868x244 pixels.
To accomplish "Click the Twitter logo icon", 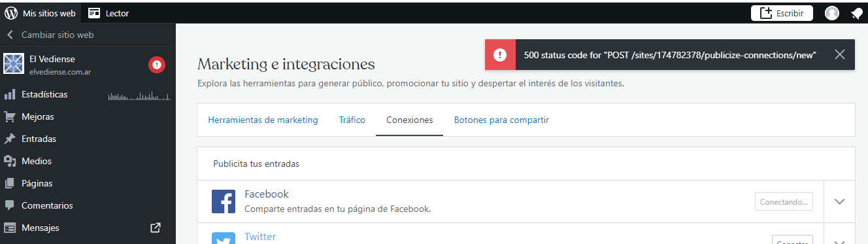I will 224,238.
